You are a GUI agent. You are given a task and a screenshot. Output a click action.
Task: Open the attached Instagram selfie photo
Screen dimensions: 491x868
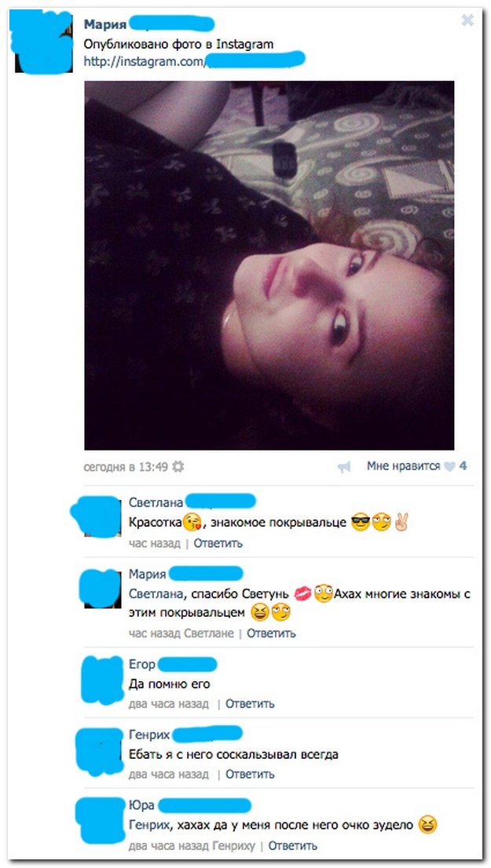coord(269,265)
